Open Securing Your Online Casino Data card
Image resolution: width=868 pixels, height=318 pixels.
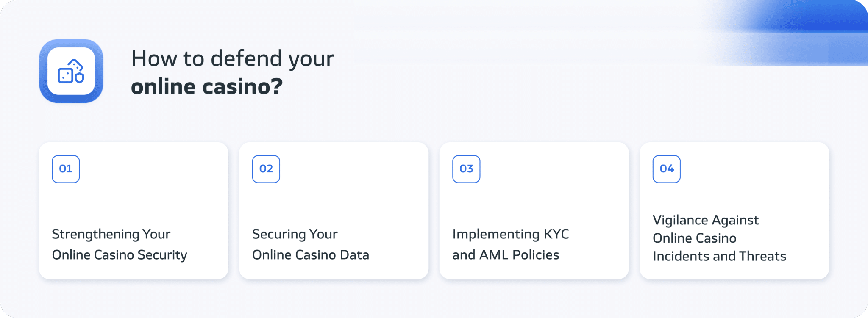(x=334, y=210)
